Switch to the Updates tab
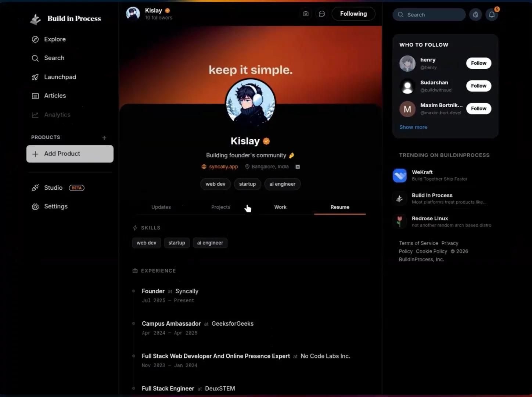This screenshot has height=397, width=532. [x=161, y=207]
